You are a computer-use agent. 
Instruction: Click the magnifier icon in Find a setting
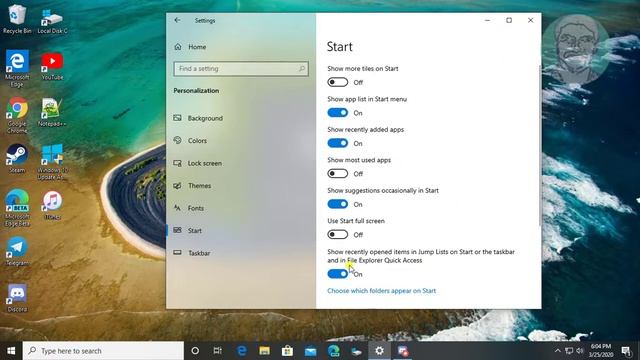(x=302, y=69)
